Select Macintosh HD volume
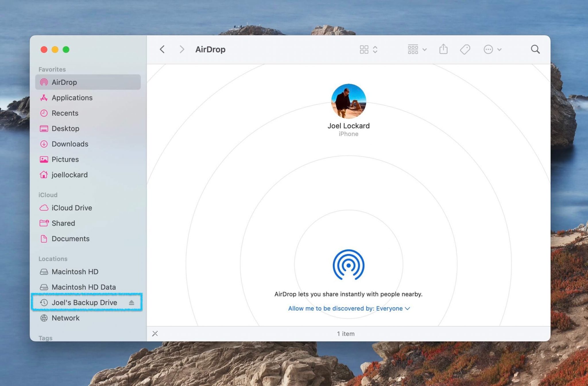This screenshot has height=386, width=588. [88, 272]
